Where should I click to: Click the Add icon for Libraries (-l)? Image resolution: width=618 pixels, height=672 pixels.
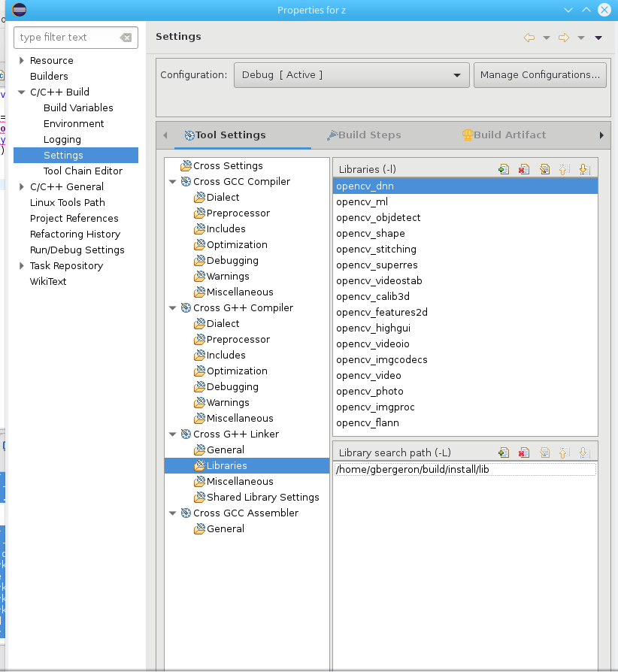[504, 170]
